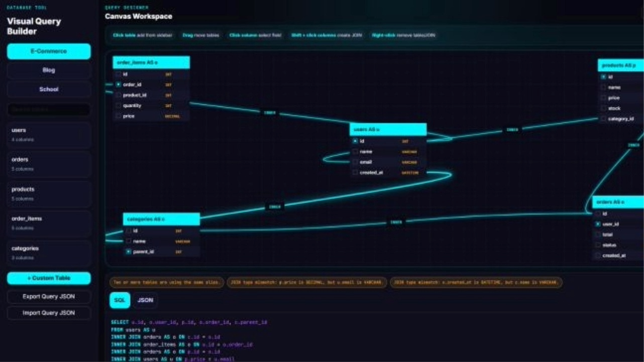Check the email column in users table

[x=355, y=162]
